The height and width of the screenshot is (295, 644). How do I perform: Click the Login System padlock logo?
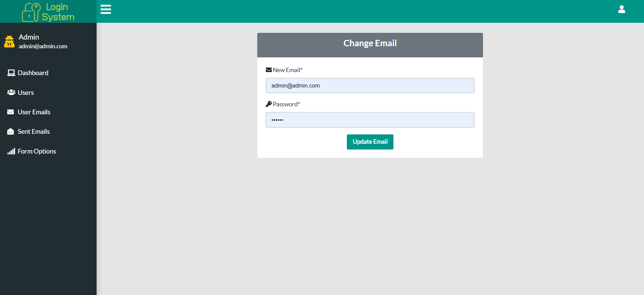(x=31, y=12)
